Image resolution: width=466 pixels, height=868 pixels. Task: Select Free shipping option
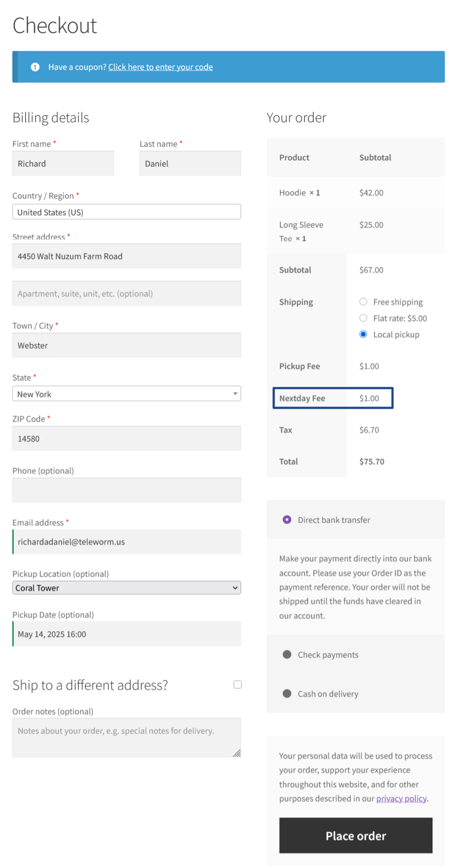point(363,302)
